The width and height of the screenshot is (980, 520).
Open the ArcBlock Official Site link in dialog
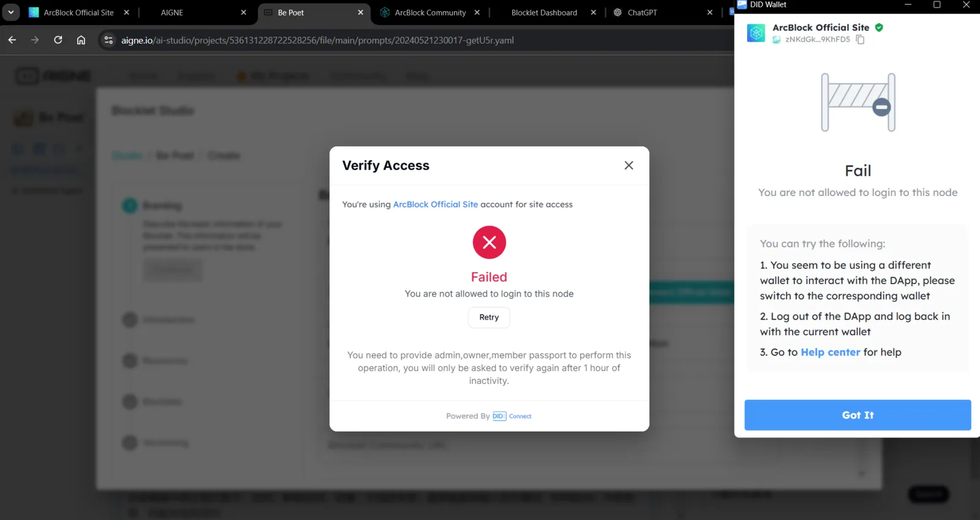coord(435,205)
